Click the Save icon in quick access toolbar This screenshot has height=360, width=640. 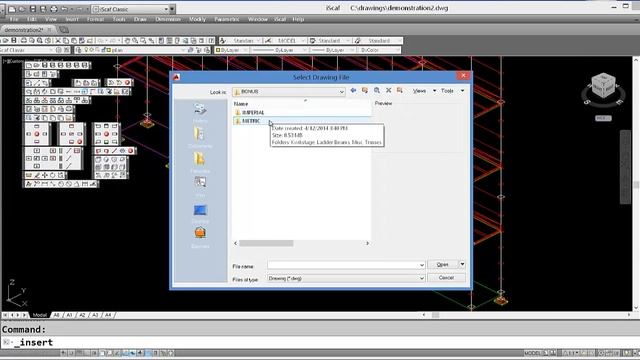pos(33,9)
